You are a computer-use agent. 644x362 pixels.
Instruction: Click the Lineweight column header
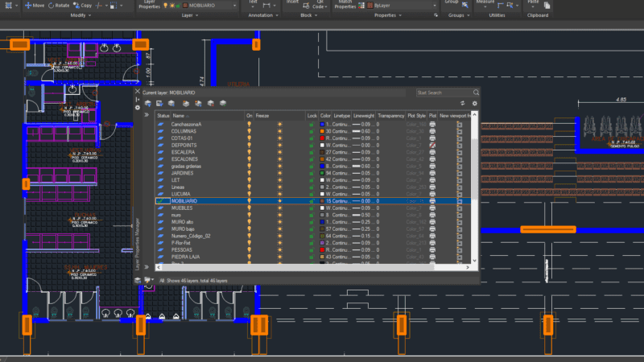(x=364, y=116)
